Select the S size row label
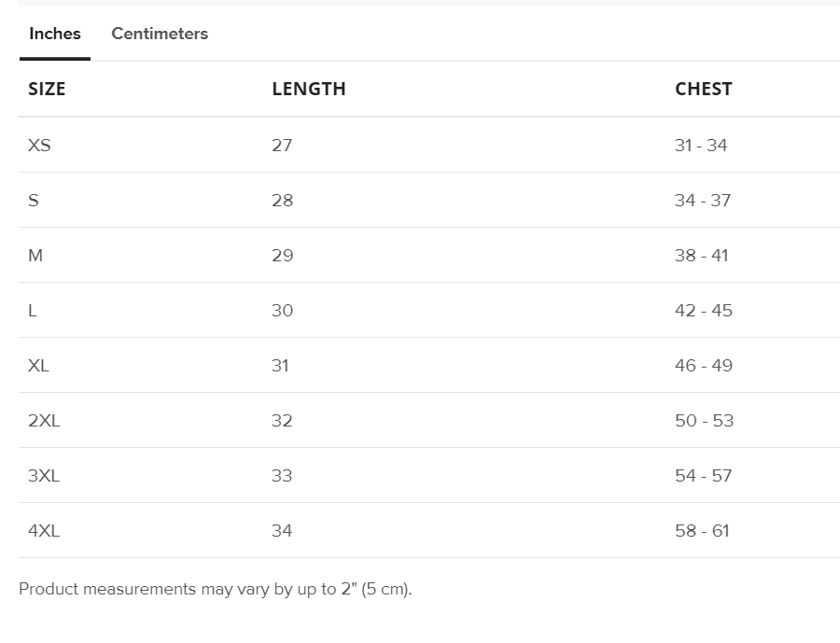Image resolution: width=840 pixels, height=643 pixels. 34,201
